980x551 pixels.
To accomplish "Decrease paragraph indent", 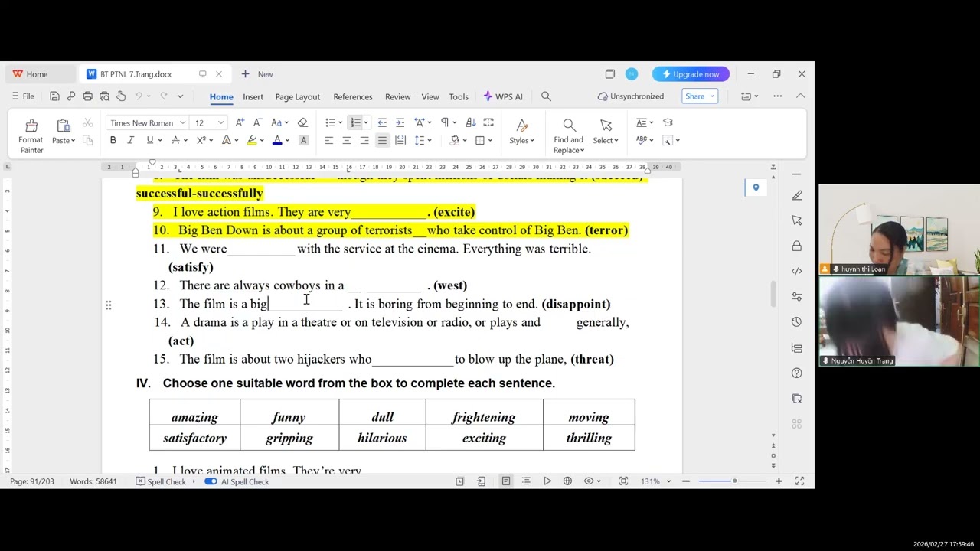I will pos(382,122).
